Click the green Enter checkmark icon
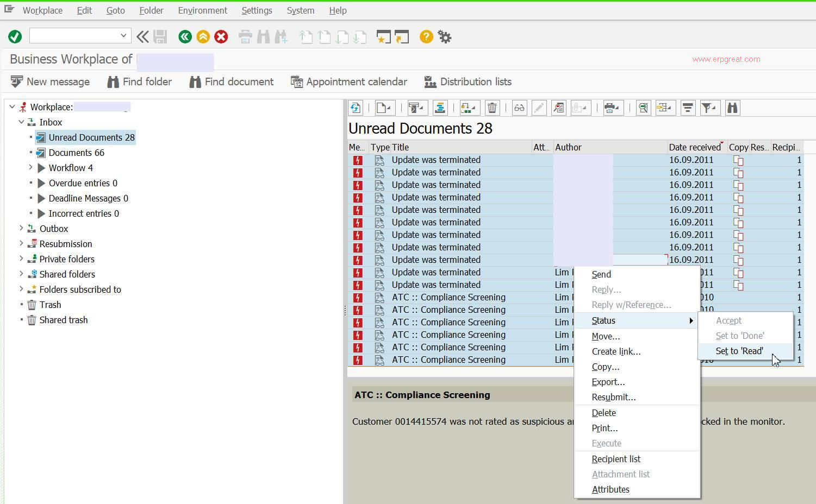This screenshot has width=816, height=504. [x=15, y=36]
